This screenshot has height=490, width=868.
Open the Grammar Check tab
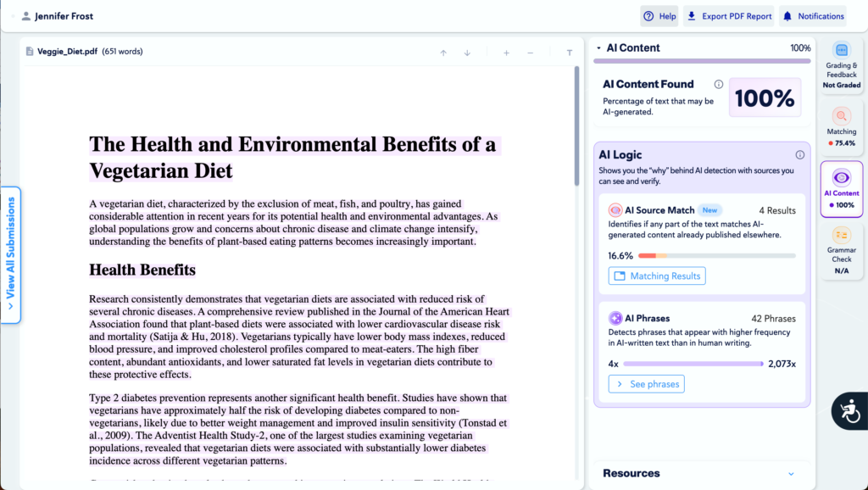pos(842,250)
